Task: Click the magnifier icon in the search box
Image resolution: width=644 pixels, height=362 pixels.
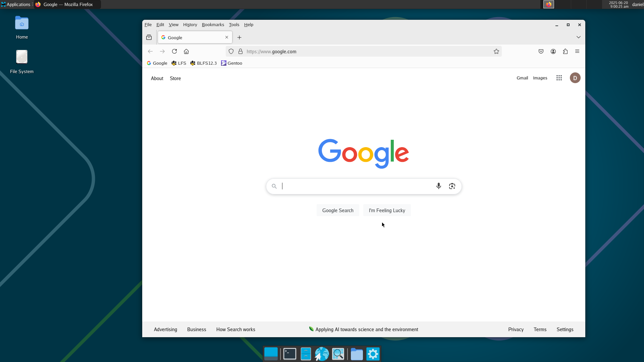Action: pyautogui.click(x=274, y=186)
